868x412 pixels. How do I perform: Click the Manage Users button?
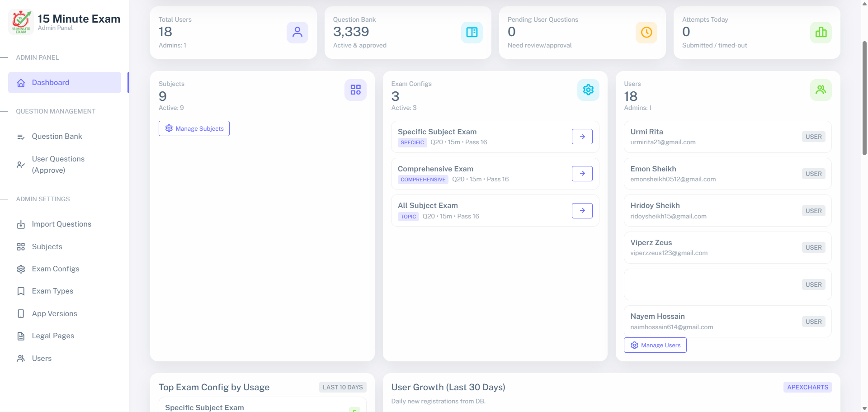(655, 345)
